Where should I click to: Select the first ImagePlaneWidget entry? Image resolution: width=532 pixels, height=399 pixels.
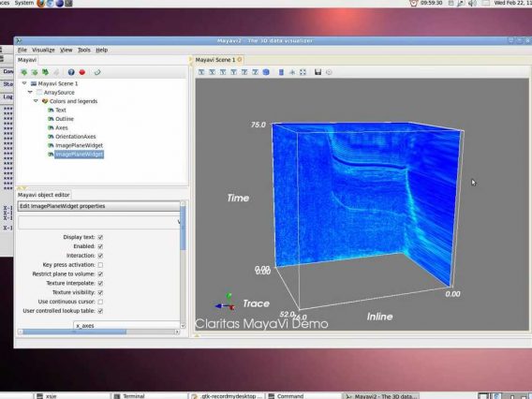[x=79, y=145]
